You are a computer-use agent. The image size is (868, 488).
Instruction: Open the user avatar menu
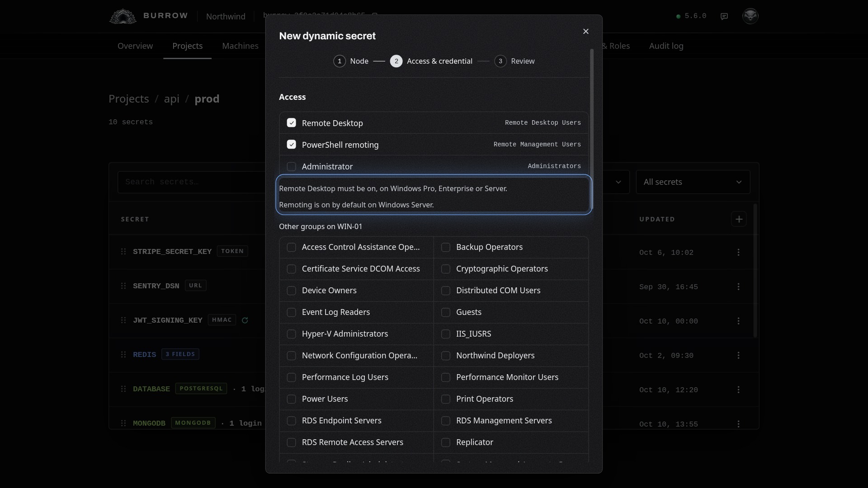click(750, 16)
